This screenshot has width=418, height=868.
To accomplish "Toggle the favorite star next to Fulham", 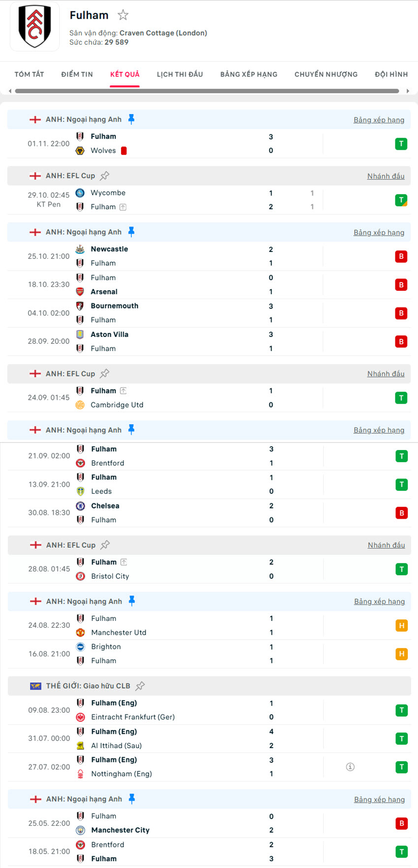I will [122, 15].
